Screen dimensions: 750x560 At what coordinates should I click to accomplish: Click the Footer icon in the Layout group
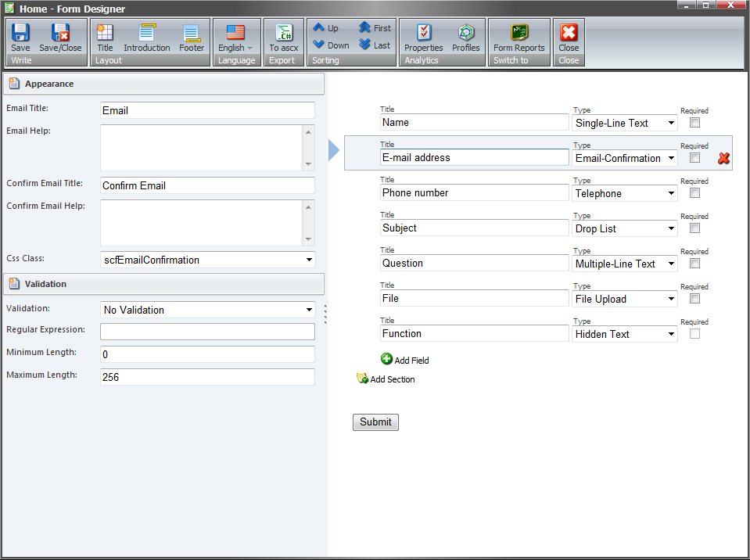tap(192, 37)
